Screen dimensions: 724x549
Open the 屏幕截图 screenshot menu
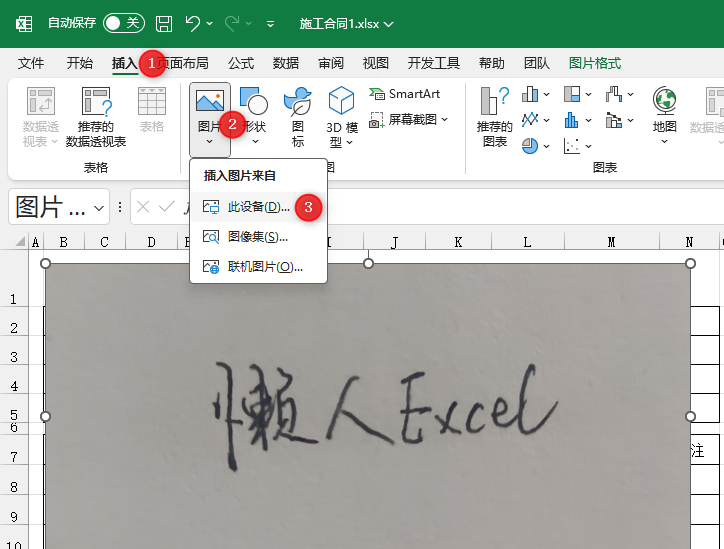pos(409,120)
